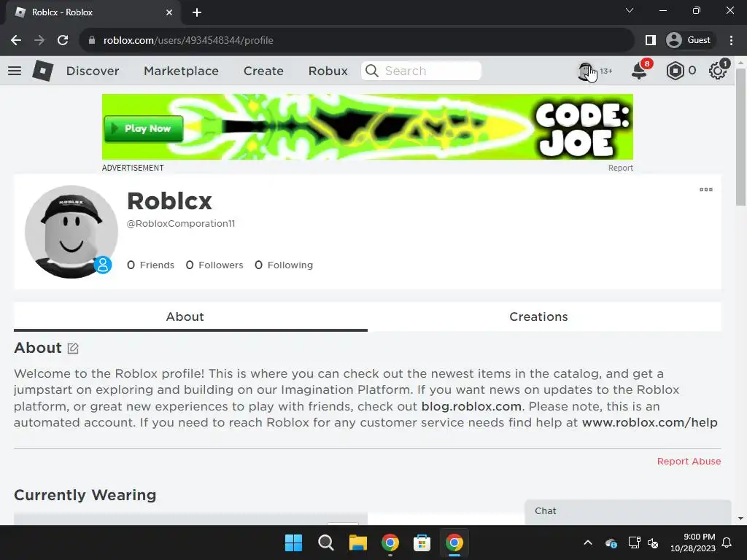Click the @RobloxComporation11 username text
The width and height of the screenshot is (747, 560).
(x=181, y=223)
